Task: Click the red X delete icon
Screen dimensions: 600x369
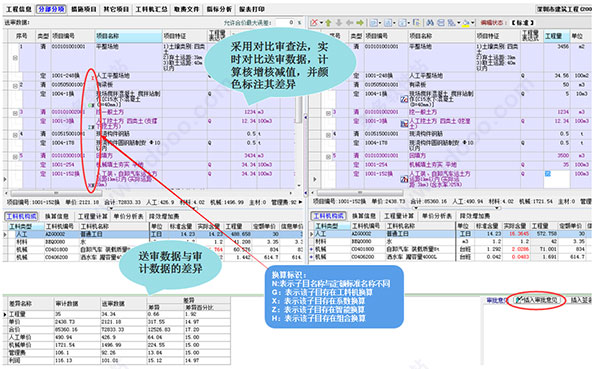Action: [x=315, y=23]
